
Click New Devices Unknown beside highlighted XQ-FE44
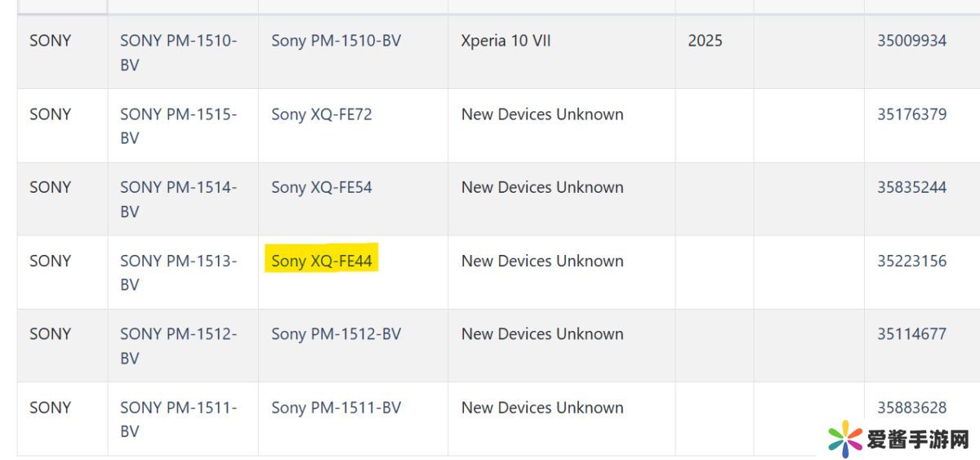pos(541,261)
